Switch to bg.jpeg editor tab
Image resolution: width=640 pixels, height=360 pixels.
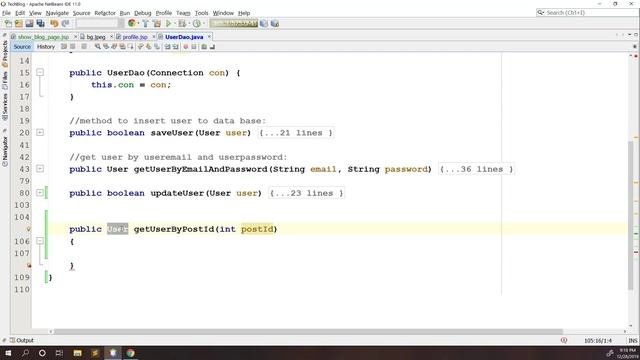point(96,37)
